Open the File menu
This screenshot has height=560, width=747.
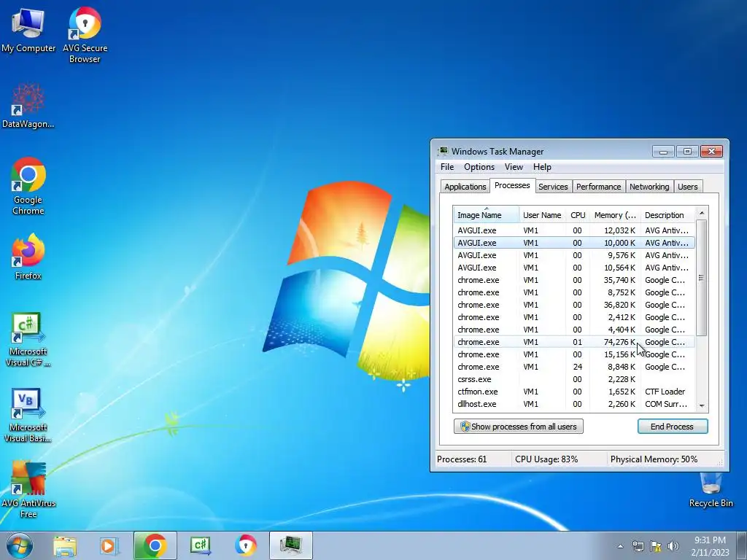pos(447,167)
